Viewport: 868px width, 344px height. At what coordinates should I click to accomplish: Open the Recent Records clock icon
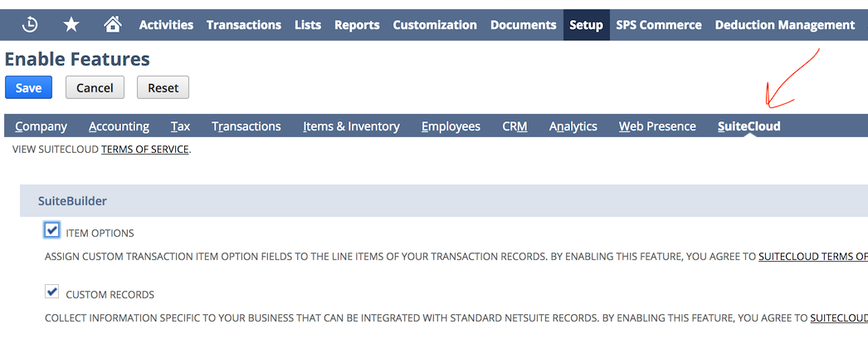30,25
